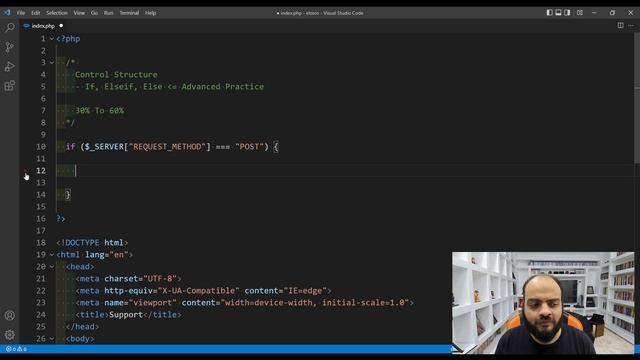Open the Go menu
The width and height of the screenshot is (640, 360).
94,13
